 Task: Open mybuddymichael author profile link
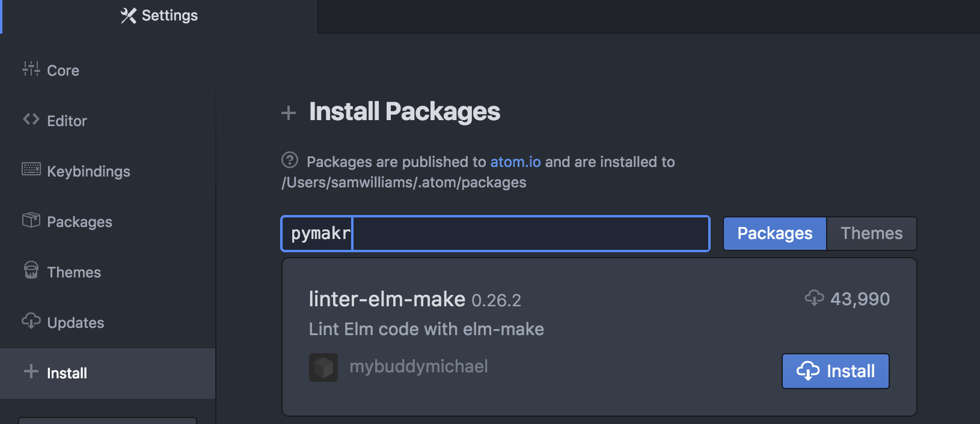(418, 366)
